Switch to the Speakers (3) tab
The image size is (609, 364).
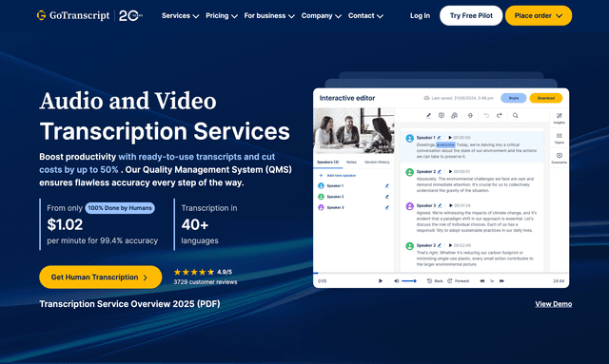click(x=327, y=163)
